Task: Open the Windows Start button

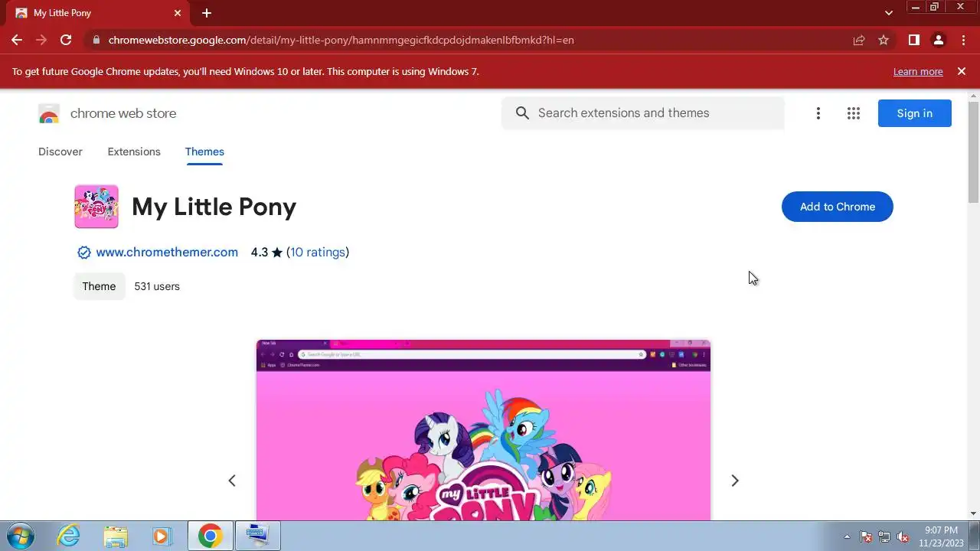Action: click(19, 536)
